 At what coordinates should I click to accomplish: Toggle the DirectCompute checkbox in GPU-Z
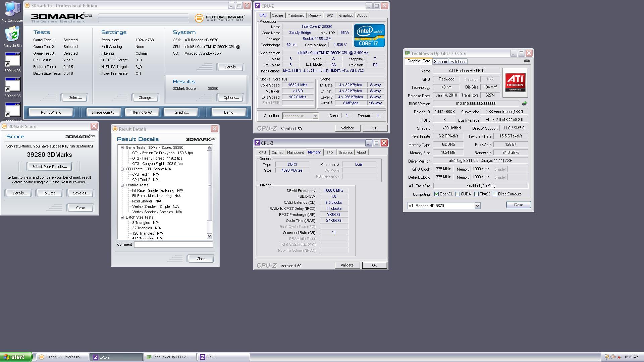point(495,194)
